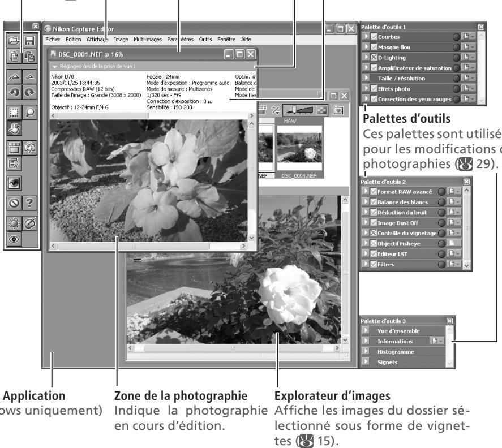This screenshot has width=502, height=448.
Task: Click the batch document-with-wand icon
Action: point(14,163)
